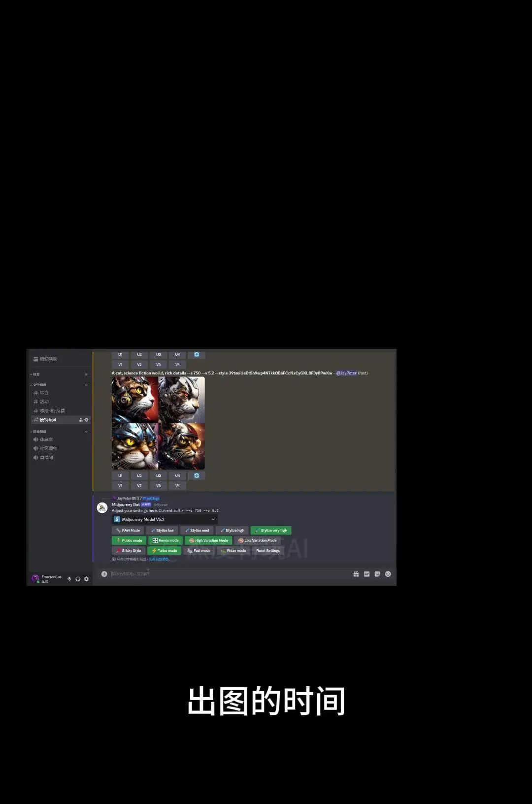
Task: Upscale the first cat image with U1 below grid
Action: [120, 475]
